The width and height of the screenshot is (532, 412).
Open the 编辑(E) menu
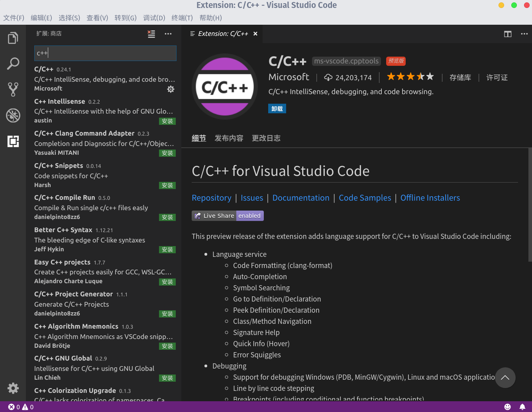(x=41, y=18)
